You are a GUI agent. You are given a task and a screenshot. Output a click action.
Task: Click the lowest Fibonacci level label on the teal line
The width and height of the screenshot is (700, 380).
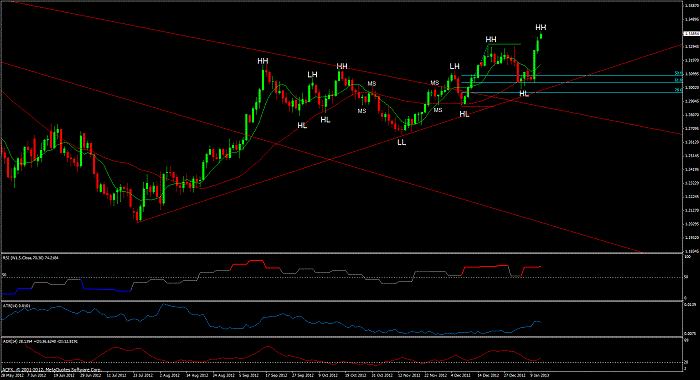[678, 90]
